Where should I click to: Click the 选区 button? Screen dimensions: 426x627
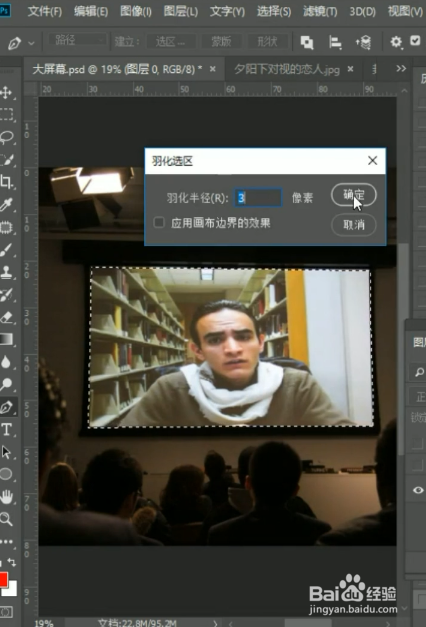[171, 41]
